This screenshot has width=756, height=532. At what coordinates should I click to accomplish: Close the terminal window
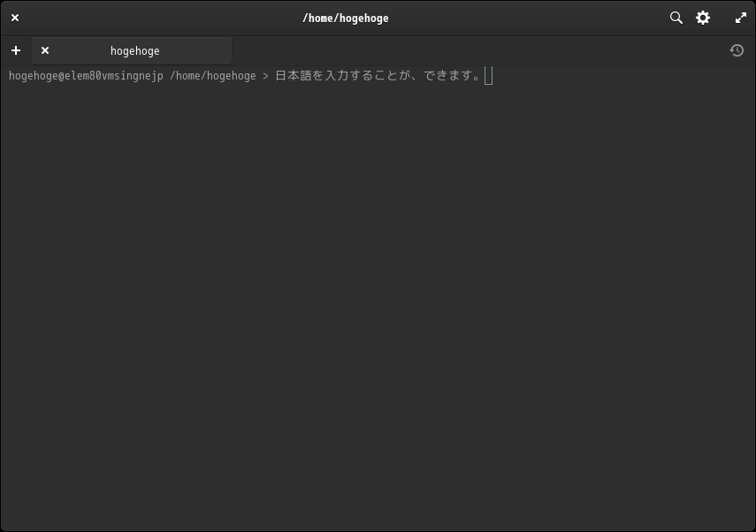(x=15, y=18)
